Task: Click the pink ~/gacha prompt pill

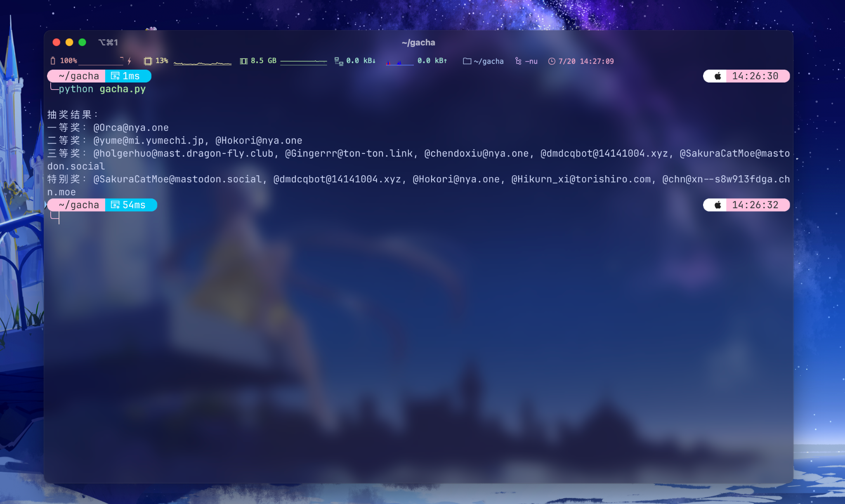Action: pos(77,76)
